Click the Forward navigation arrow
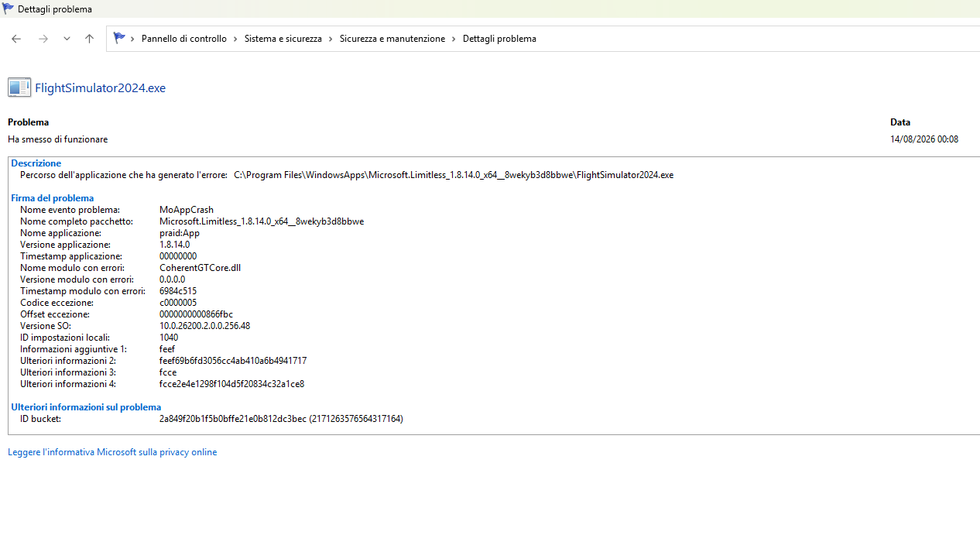 [43, 39]
